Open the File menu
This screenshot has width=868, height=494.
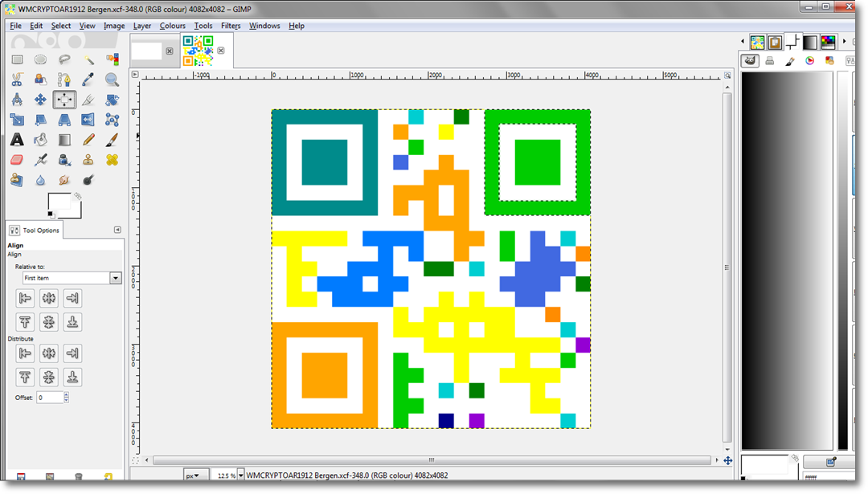click(x=15, y=26)
